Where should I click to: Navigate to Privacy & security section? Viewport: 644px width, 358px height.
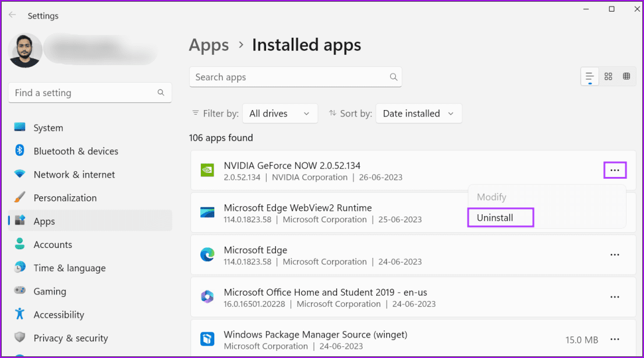70,338
